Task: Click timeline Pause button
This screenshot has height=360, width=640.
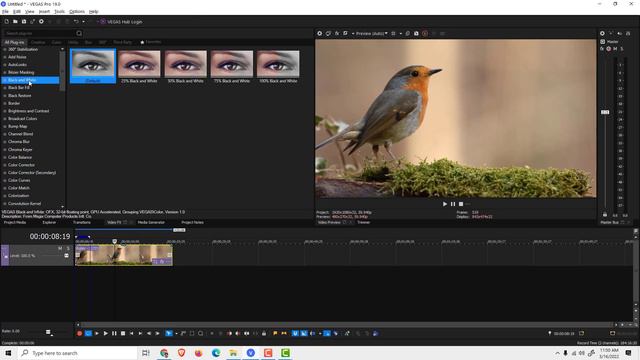Action: point(114,333)
